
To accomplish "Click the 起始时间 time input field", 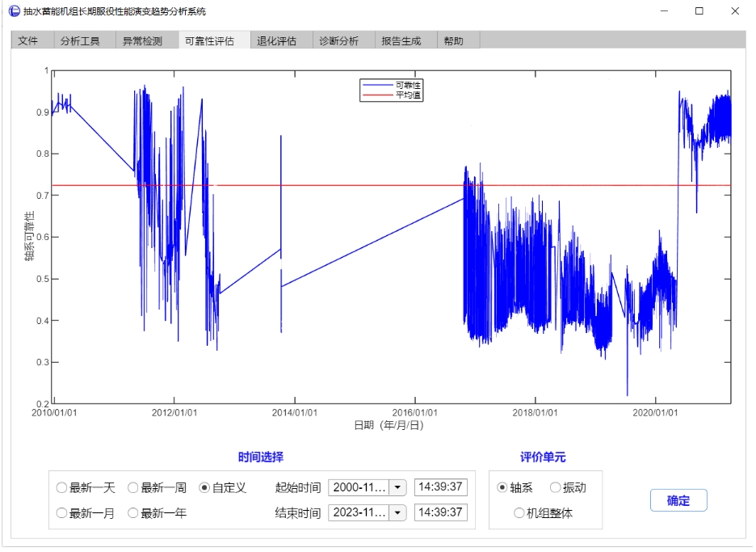I will (440, 487).
